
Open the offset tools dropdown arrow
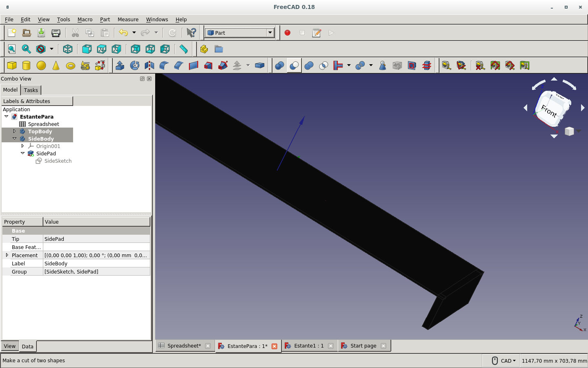tap(248, 65)
